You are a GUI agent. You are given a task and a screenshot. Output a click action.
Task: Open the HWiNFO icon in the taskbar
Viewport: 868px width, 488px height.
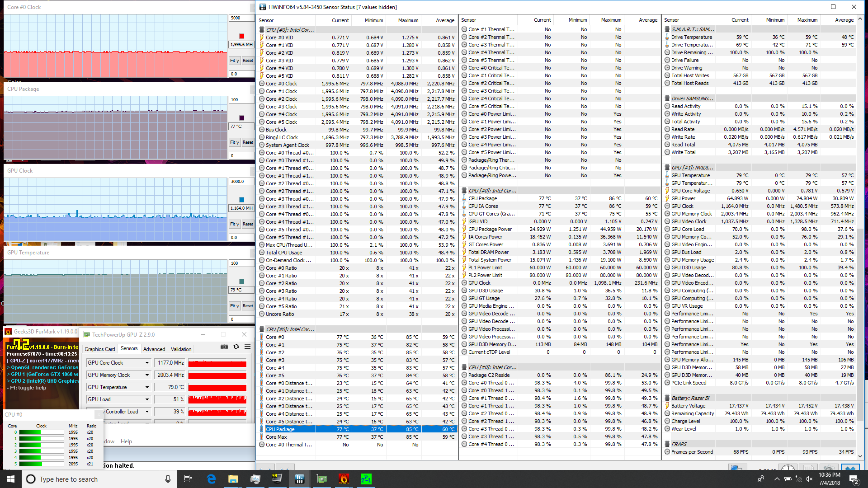(x=299, y=479)
